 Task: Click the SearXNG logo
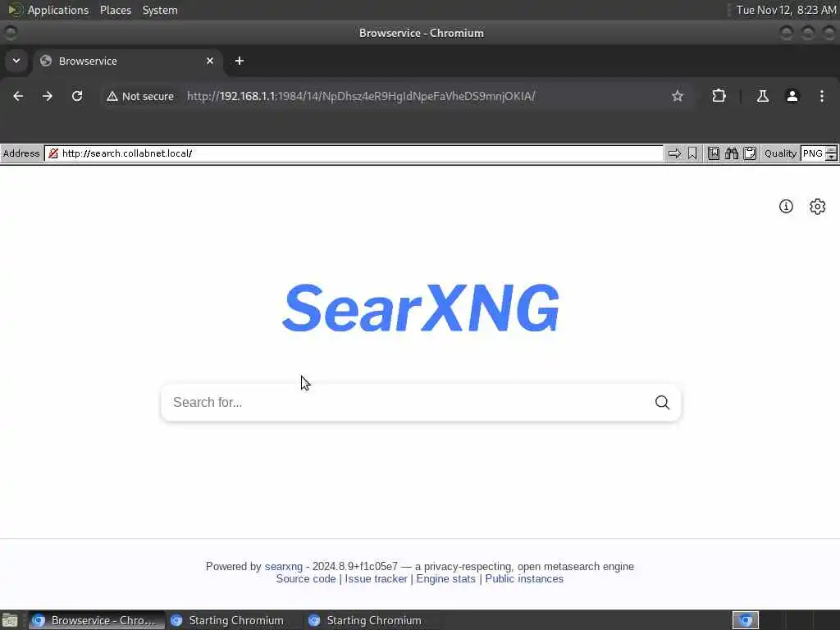click(x=421, y=308)
